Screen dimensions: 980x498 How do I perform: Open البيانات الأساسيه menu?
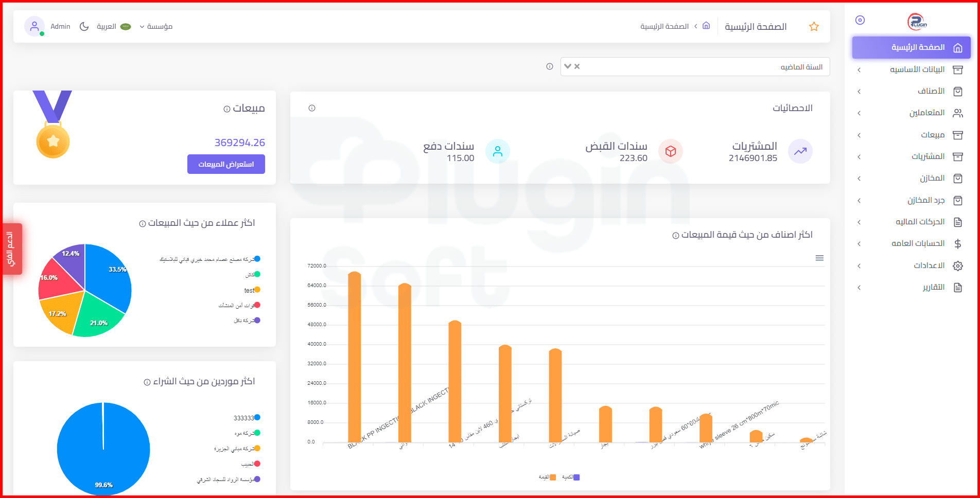click(x=912, y=69)
